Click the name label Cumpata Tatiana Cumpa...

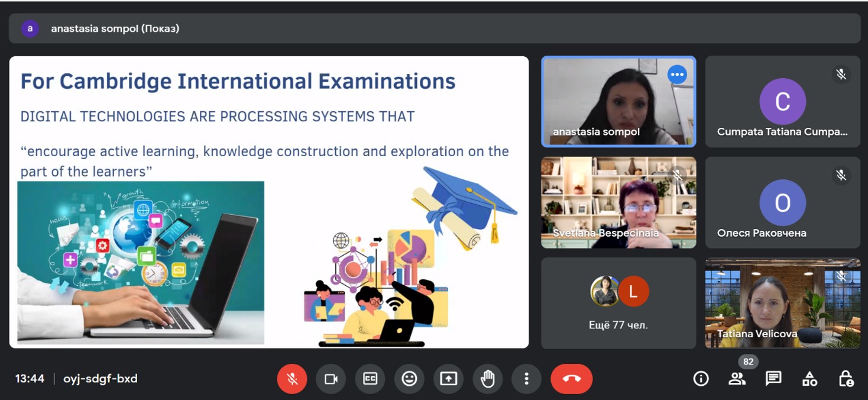782,132
